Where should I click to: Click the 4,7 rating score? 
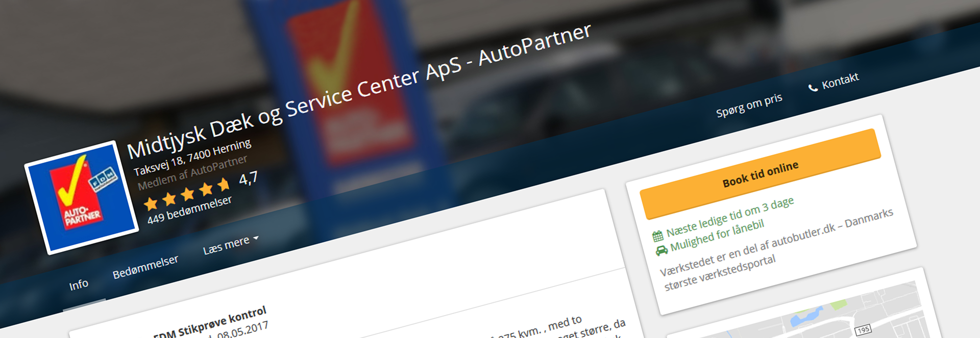tap(248, 179)
